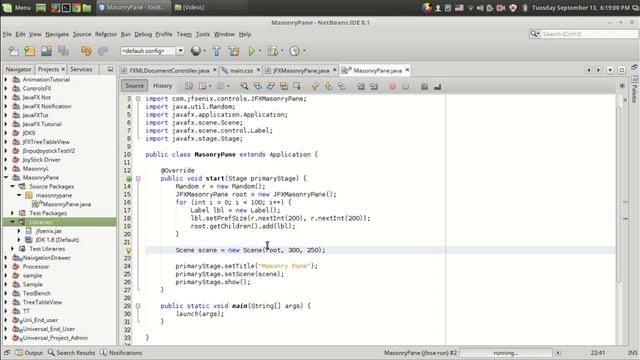Expand the Test Packages node
Image resolution: width=640 pixels, height=360 pixels.
tap(12, 213)
